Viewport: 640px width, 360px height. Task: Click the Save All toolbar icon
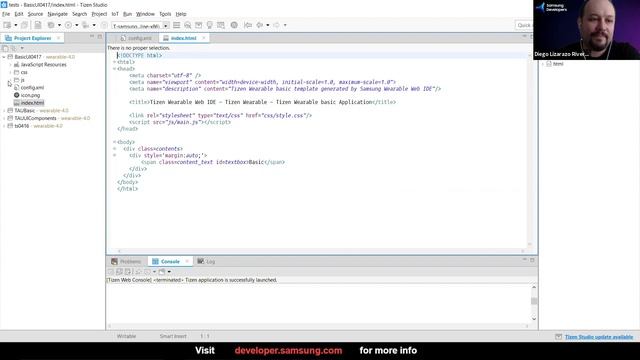click(24, 25)
